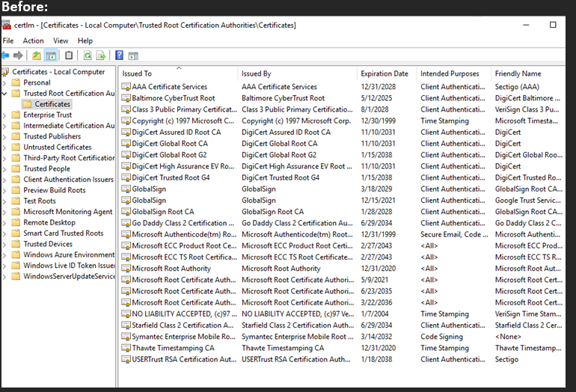The width and height of the screenshot is (576, 392).
Task: Collapse the Trusted Root Certification Authorities node
Action: coord(6,94)
